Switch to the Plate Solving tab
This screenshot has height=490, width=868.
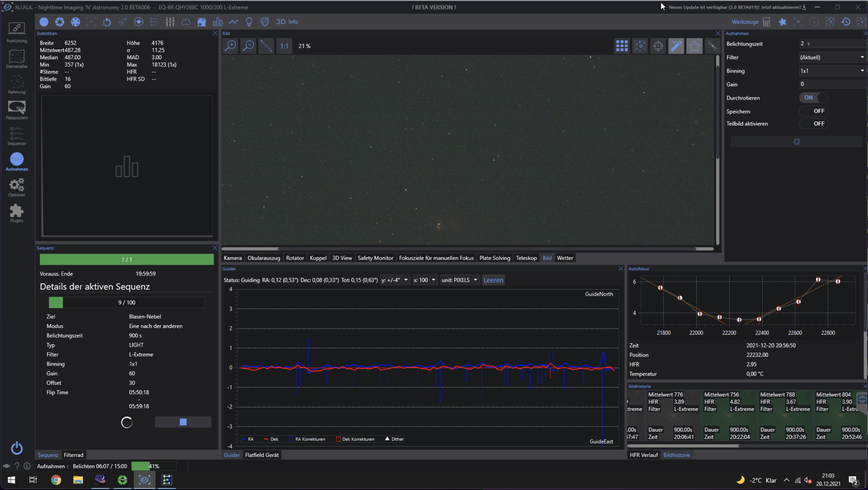tap(495, 258)
